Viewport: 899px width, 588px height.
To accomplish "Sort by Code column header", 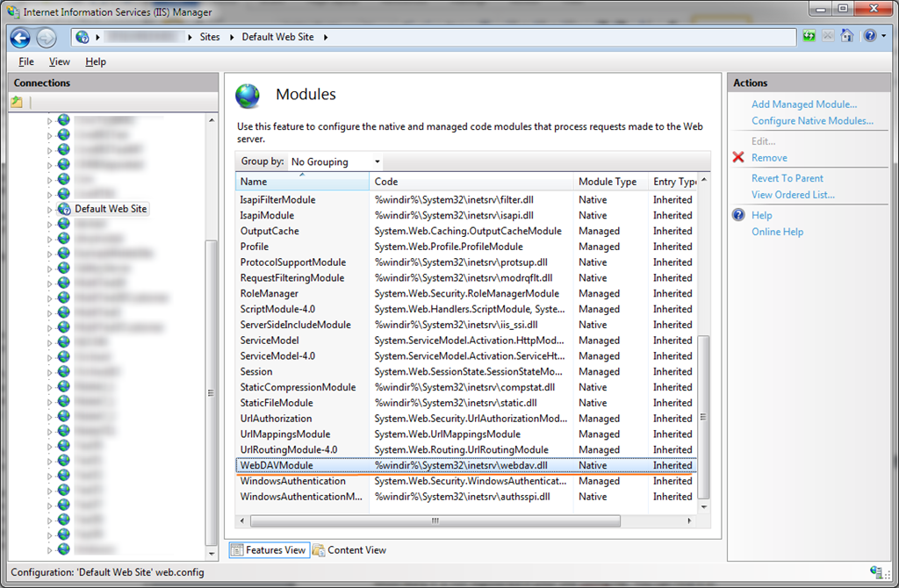I will (x=471, y=182).
